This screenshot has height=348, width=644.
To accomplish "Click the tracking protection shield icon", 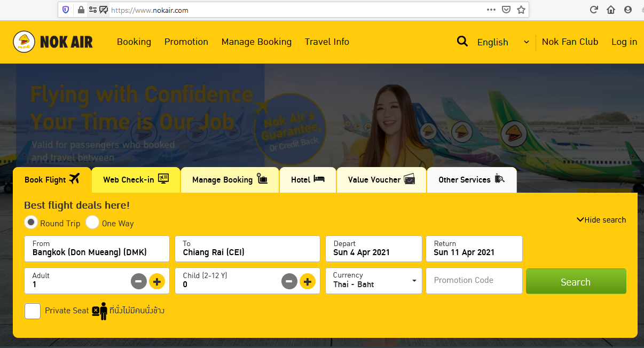I will (x=66, y=10).
